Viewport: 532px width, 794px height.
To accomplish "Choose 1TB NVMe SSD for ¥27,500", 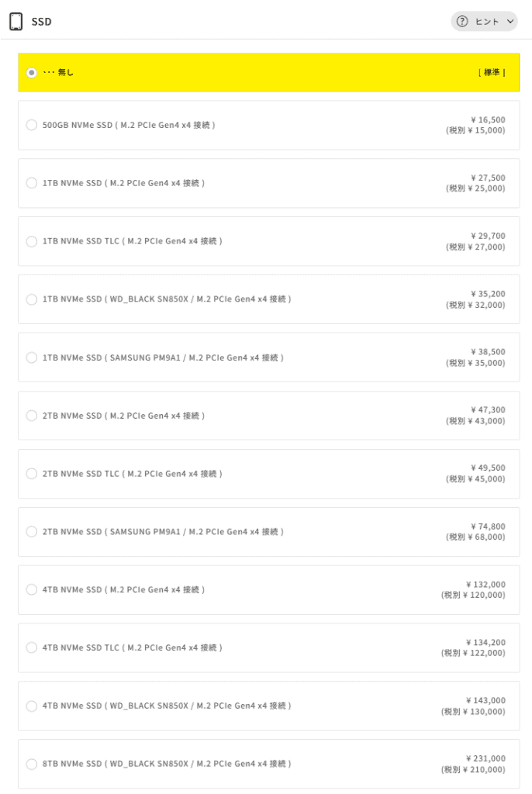I will click(x=32, y=183).
